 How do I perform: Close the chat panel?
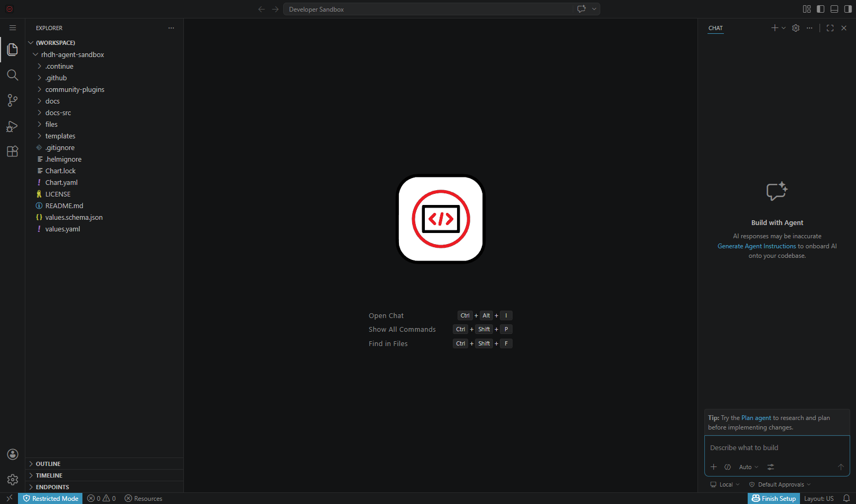[844, 28]
